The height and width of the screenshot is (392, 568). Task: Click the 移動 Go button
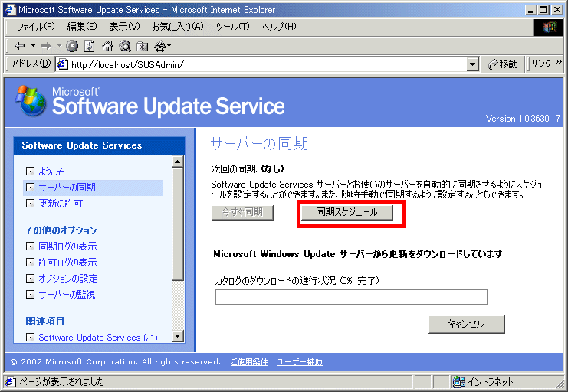click(x=503, y=64)
